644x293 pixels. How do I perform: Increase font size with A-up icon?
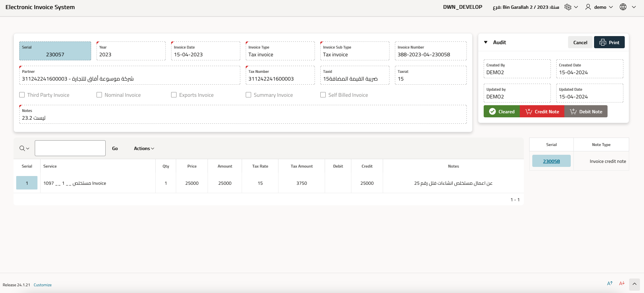click(x=610, y=284)
